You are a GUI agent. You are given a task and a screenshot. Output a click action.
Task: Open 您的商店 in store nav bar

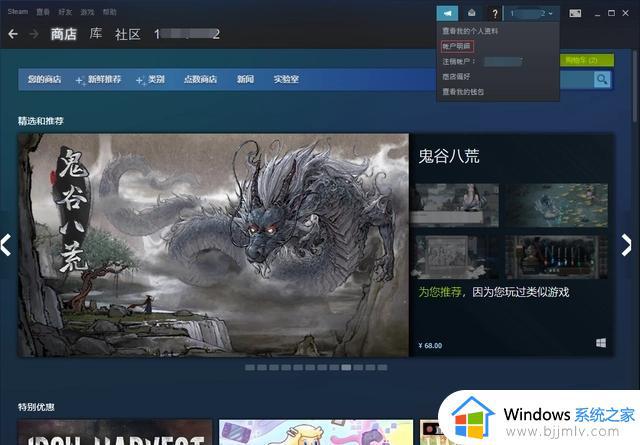[44, 79]
